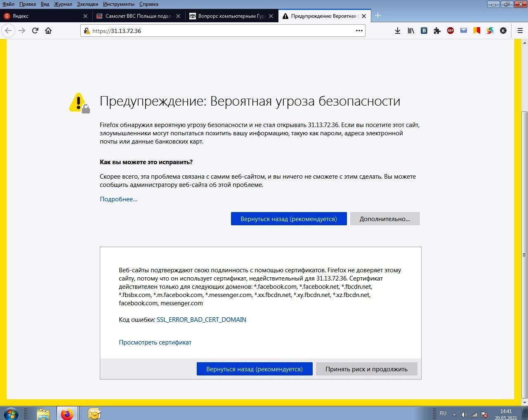Open the SSL_ERROR_BAD_CERT_DOMAIN error code link

[201, 320]
